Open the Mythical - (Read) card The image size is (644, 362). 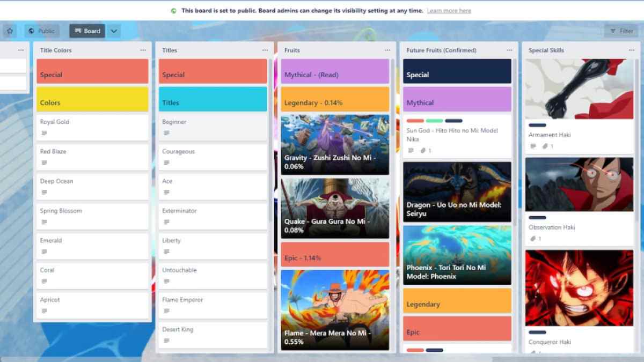[335, 71]
